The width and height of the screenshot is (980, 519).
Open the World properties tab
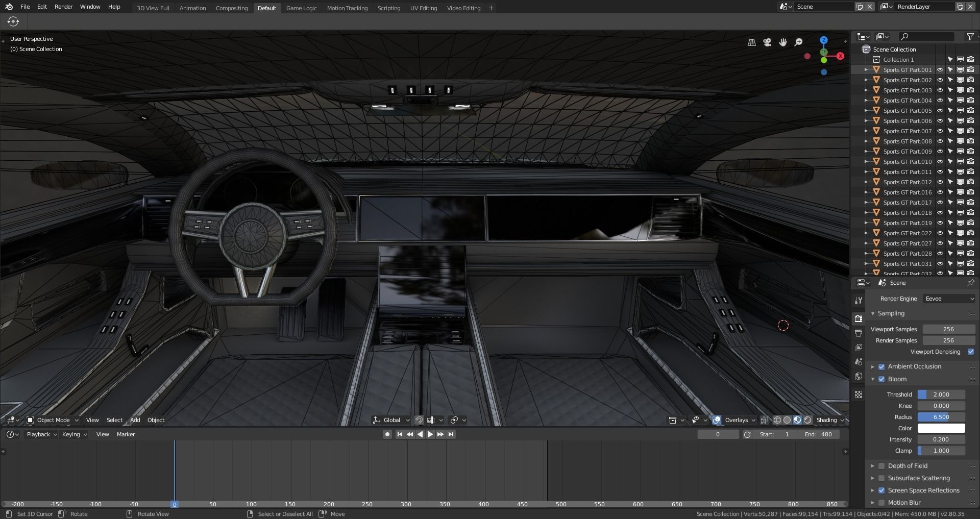point(859,376)
